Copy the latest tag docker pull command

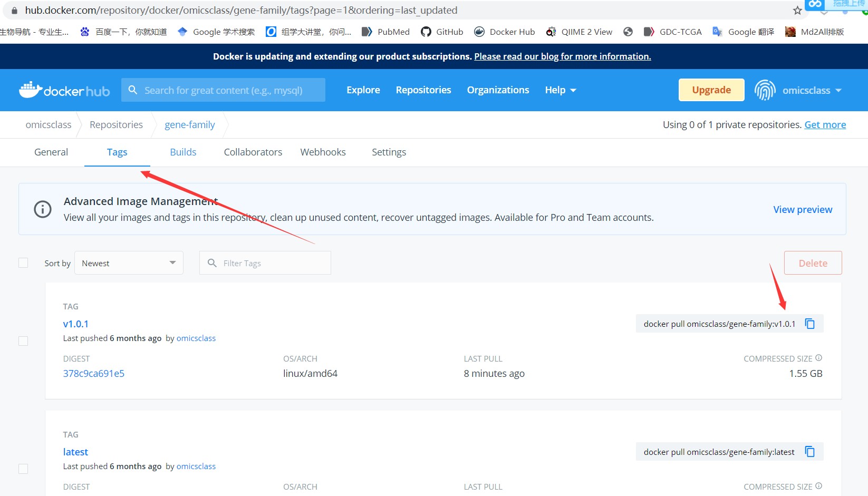(810, 452)
